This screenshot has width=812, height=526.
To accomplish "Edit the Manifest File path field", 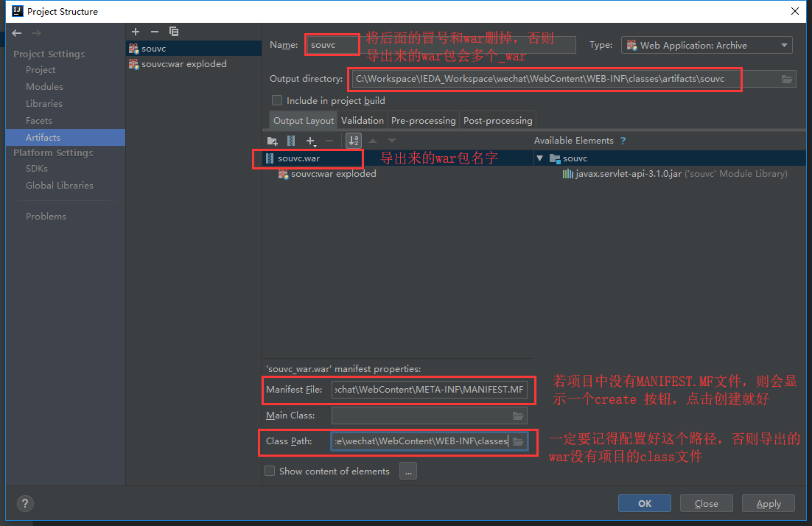I will (x=430, y=389).
